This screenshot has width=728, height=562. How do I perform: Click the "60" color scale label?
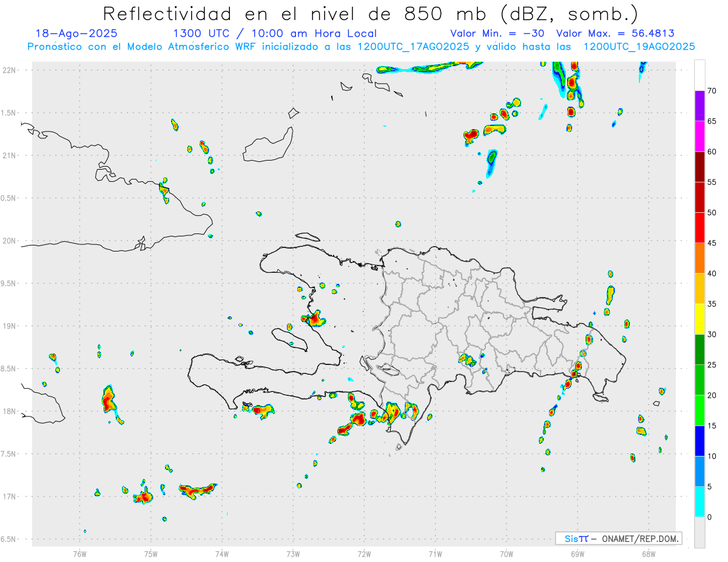pyautogui.click(x=712, y=152)
